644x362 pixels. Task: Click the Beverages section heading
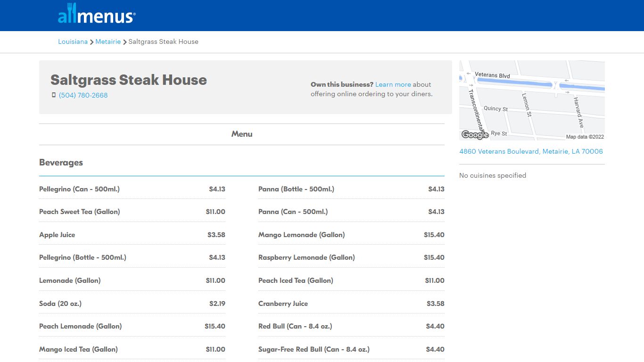pyautogui.click(x=61, y=163)
